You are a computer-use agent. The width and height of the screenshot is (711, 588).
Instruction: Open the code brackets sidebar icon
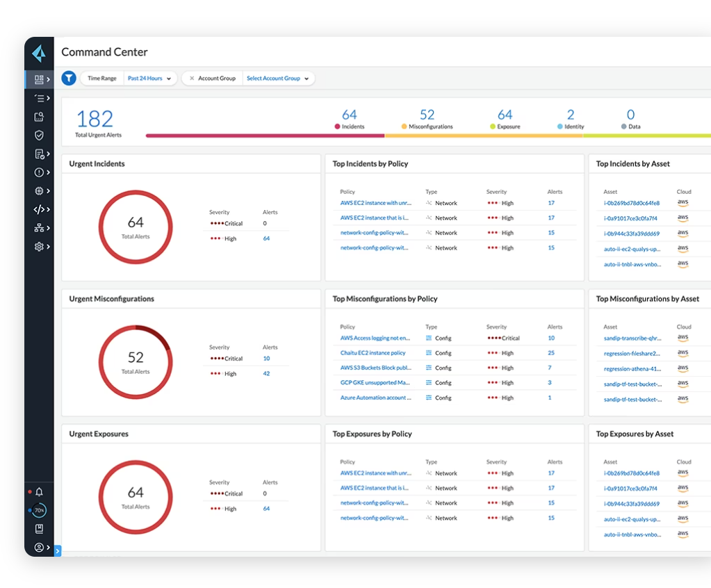pos(40,209)
